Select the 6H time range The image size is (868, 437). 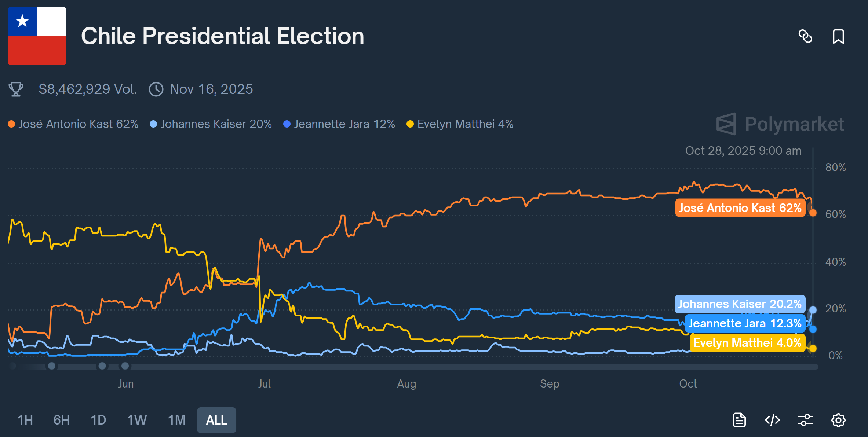click(x=61, y=420)
